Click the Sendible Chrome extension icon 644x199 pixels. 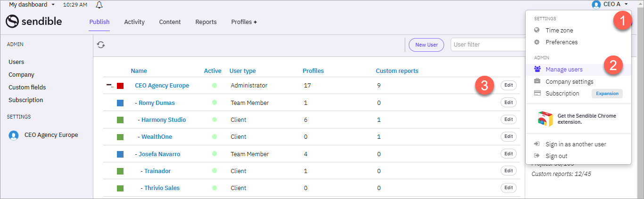tap(545, 119)
